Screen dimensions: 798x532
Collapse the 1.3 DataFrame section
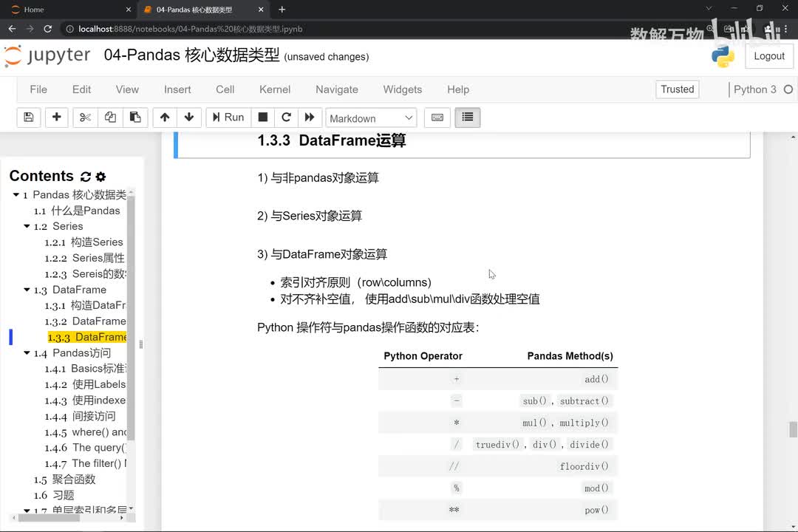coord(27,290)
